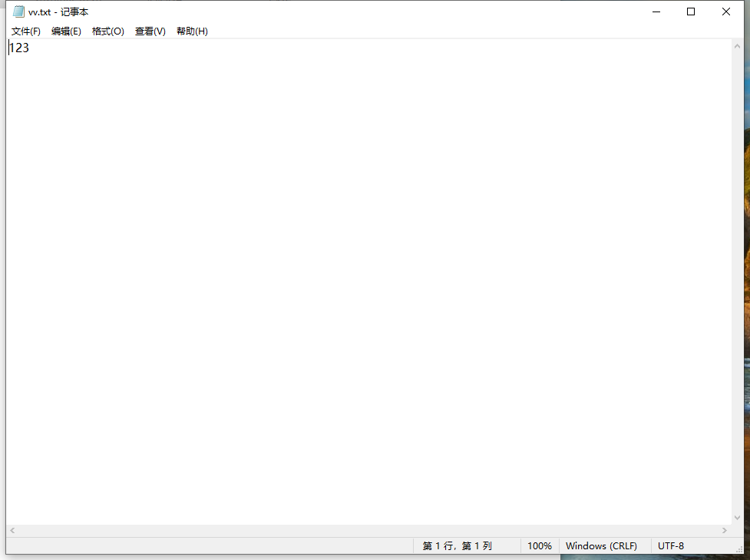Viewport: 750px width, 560px height.
Task: Click the UTF-8 encoding indicator
Action: [671, 546]
